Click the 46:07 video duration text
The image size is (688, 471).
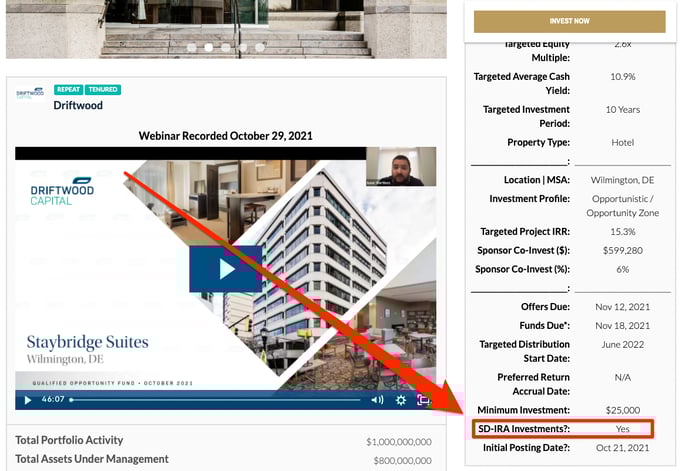tap(53, 399)
